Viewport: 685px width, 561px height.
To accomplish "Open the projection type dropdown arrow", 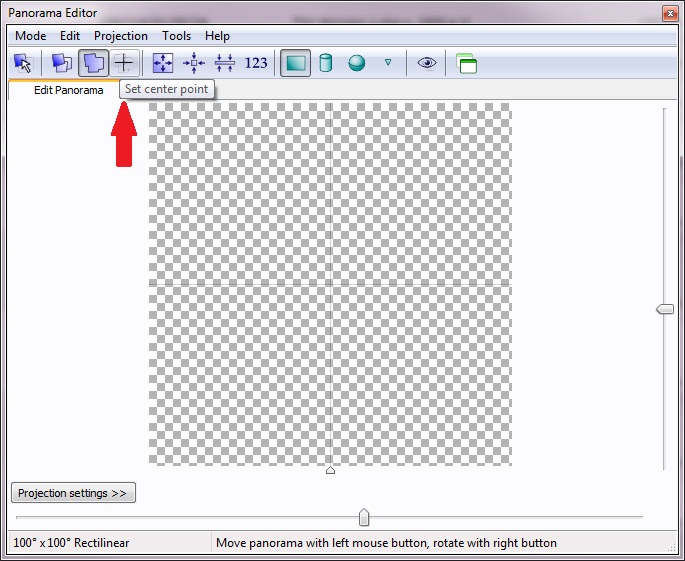I will (388, 63).
